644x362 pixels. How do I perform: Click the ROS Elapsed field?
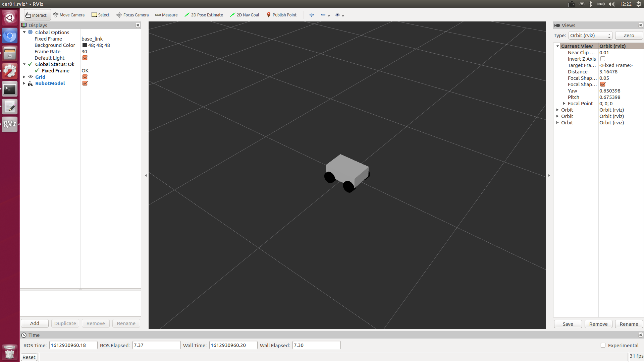(156, 345)
